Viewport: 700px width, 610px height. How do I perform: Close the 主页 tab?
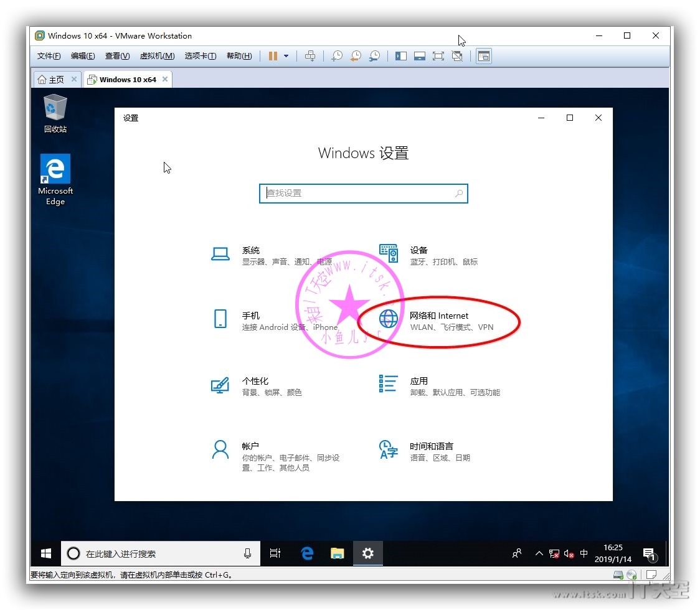pyautogui.click(x=74, y=79)
